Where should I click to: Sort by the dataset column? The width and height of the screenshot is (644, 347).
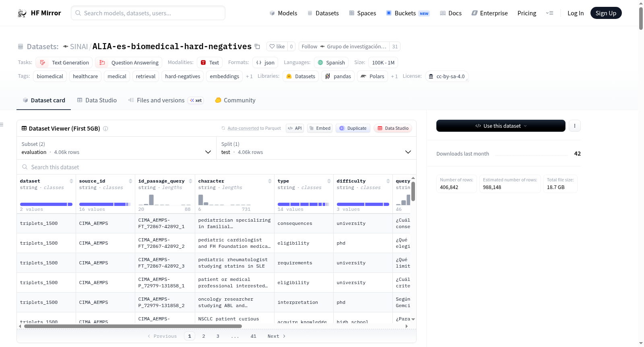(x=71, y=181)
